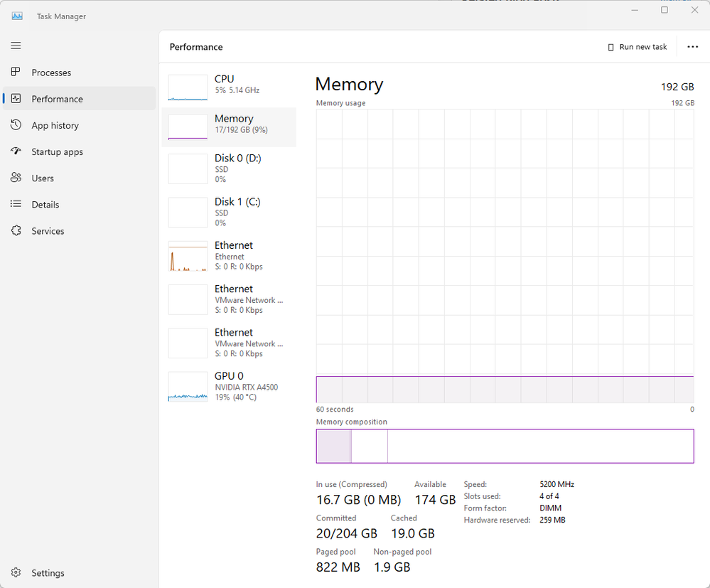The image size is (710, 588).
Task: Maximize the Task Manager window
Action: 665,10
